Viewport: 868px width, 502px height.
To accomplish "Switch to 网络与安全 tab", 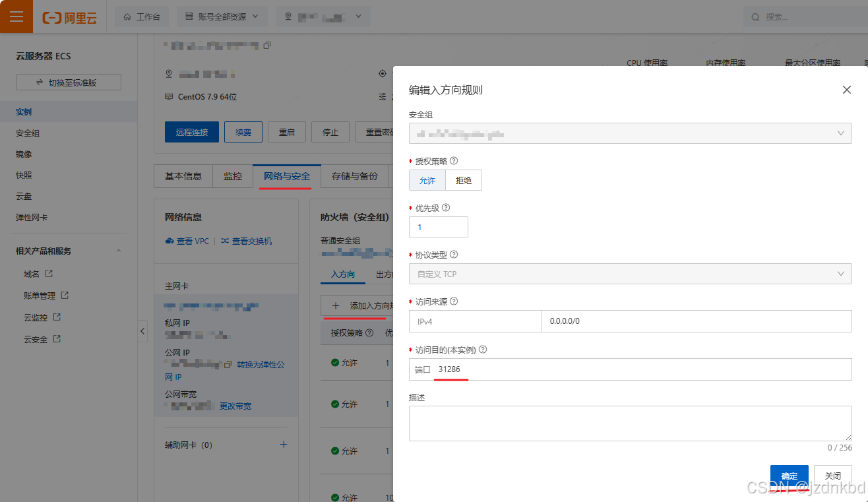I will click(x=287, y=176).
